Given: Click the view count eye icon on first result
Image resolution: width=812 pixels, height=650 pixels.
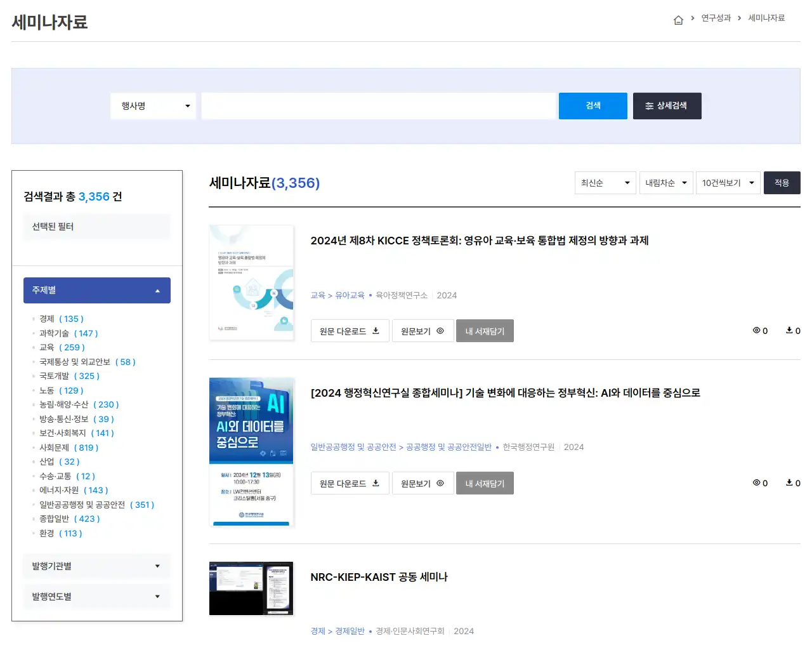Looking at the screenshot, I should 756,330.
